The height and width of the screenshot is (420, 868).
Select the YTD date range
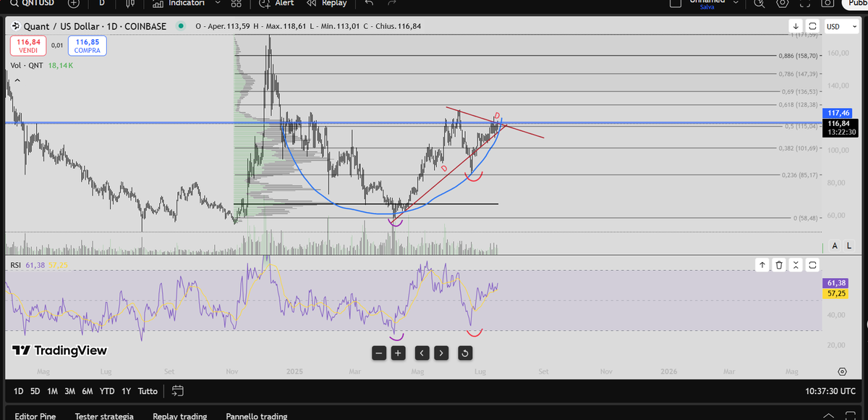(107, 391)
